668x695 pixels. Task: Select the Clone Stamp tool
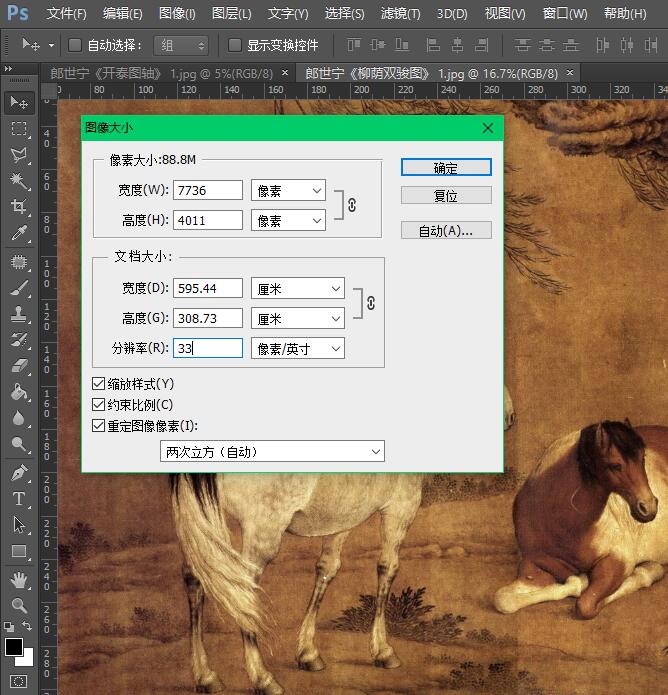click(x=19, y=314)
